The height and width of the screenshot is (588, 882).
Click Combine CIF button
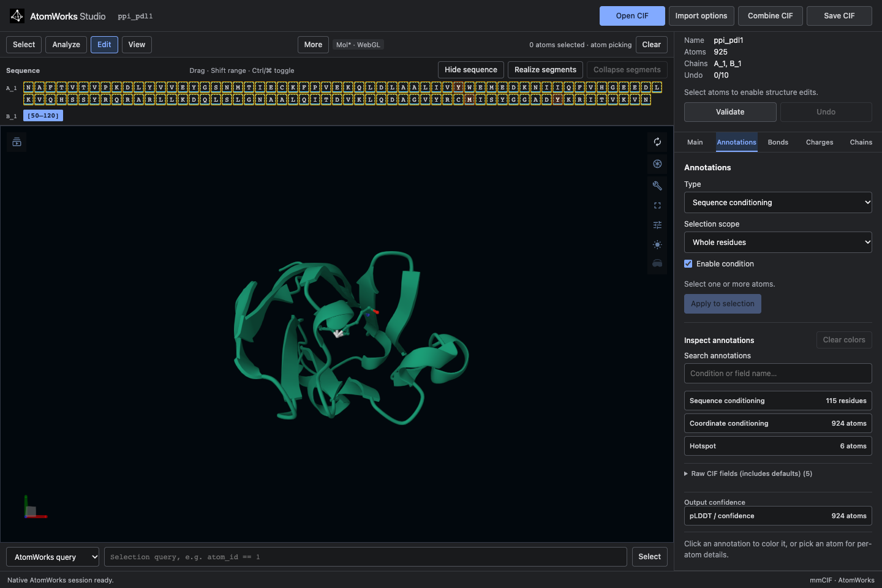[771, 16]
